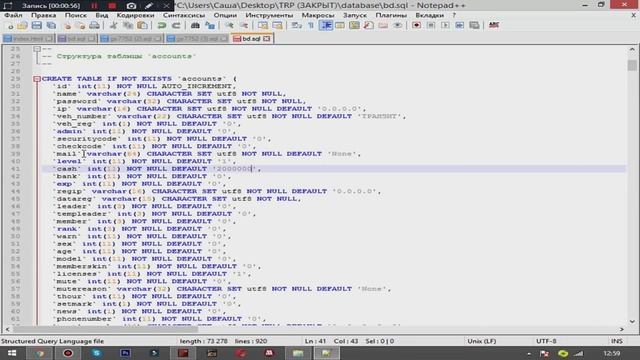
Task: Click the horizontal scrollbar right arrow
Action: [622, 329]
